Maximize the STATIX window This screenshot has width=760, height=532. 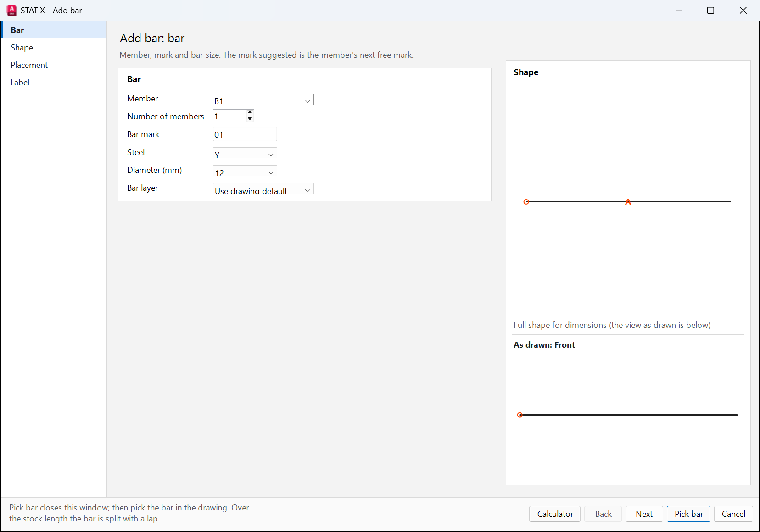point(711,10)
